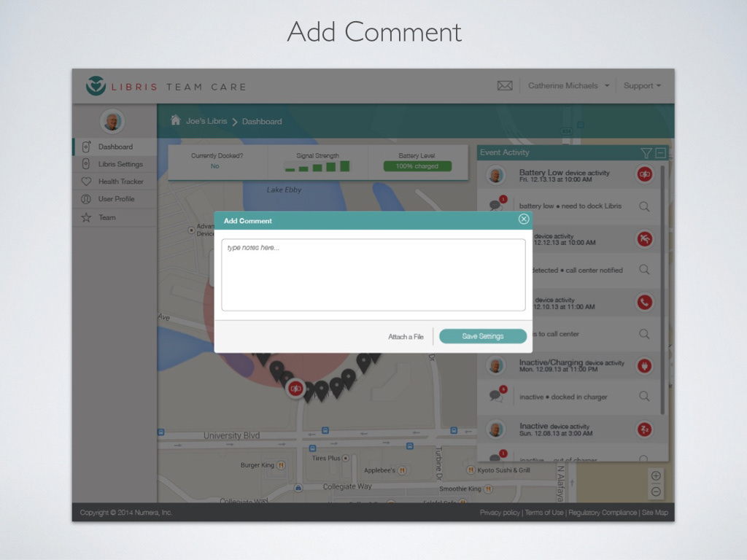Click the Smoothie King map label
The width and height of the screenshot is (747, 560).
point(460,489)
